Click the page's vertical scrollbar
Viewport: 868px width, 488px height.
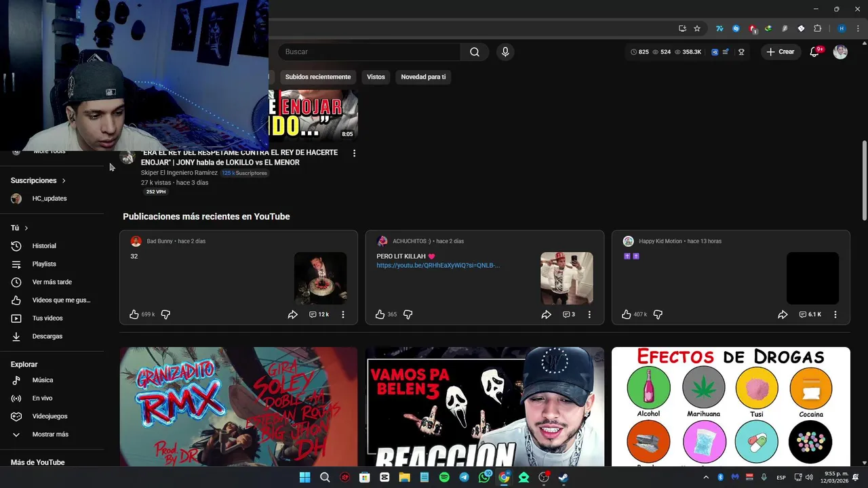(864, 180)
